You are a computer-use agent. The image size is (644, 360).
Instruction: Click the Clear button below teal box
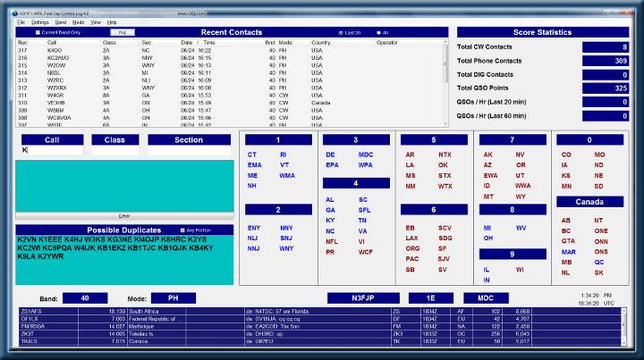click(x=124, y=215)
